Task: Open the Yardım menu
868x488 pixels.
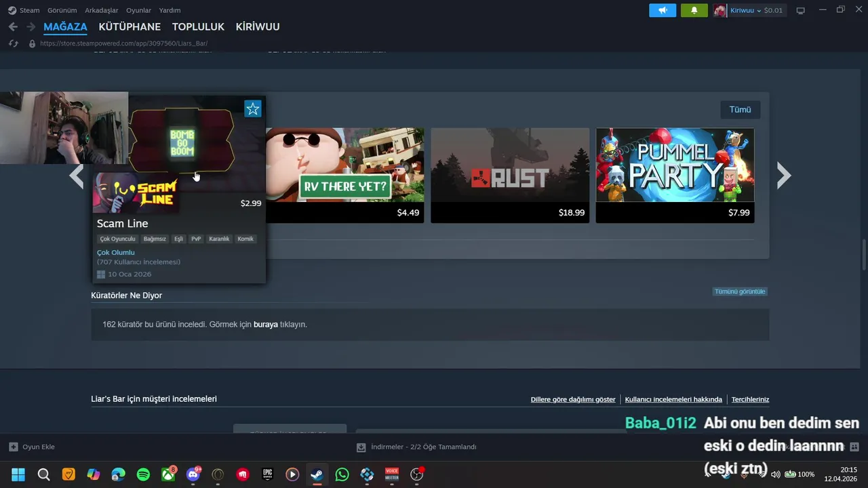Action: pos(170,10)
